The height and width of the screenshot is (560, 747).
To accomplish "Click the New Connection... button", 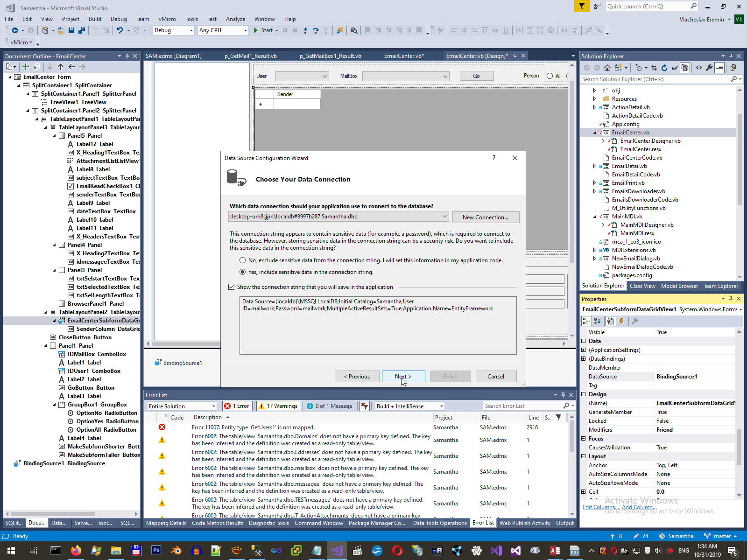I will tap(486, 217).
